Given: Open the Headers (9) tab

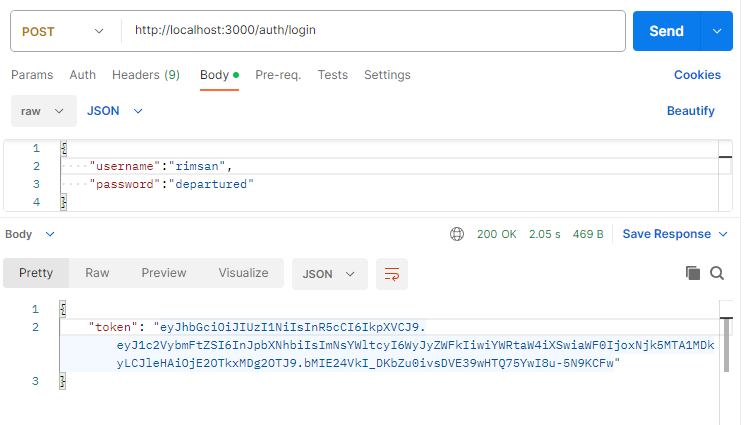Looking at the screenshot, I should pos(146,75).
